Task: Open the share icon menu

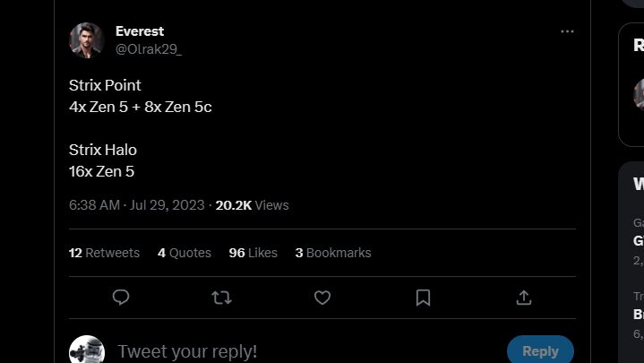Action: [x=524, y=298]
